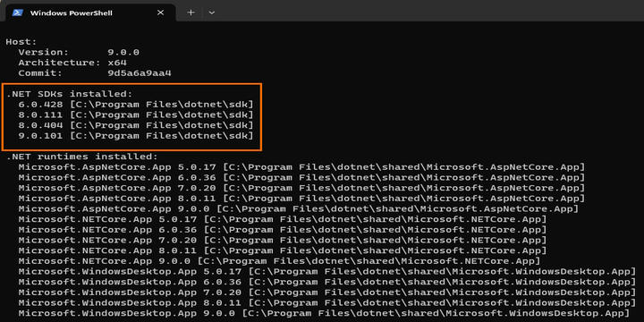644x322 pixels.
Task: Close the Windows PowerShell tab
Action: 161,13
